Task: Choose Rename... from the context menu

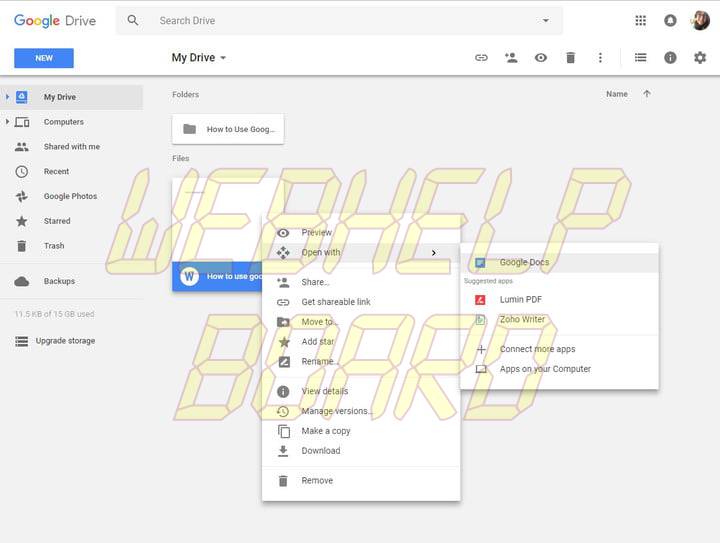Action: coord(361,362)
